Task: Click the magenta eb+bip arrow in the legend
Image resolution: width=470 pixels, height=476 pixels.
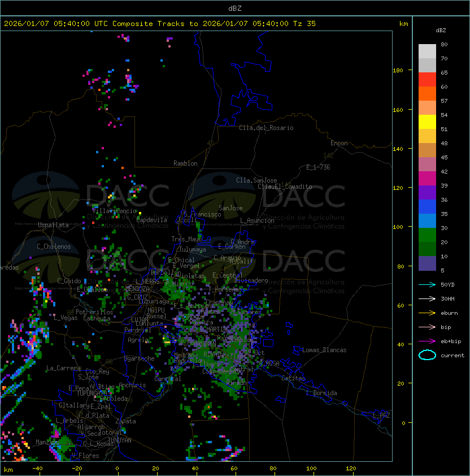Action: pos(427,341)
